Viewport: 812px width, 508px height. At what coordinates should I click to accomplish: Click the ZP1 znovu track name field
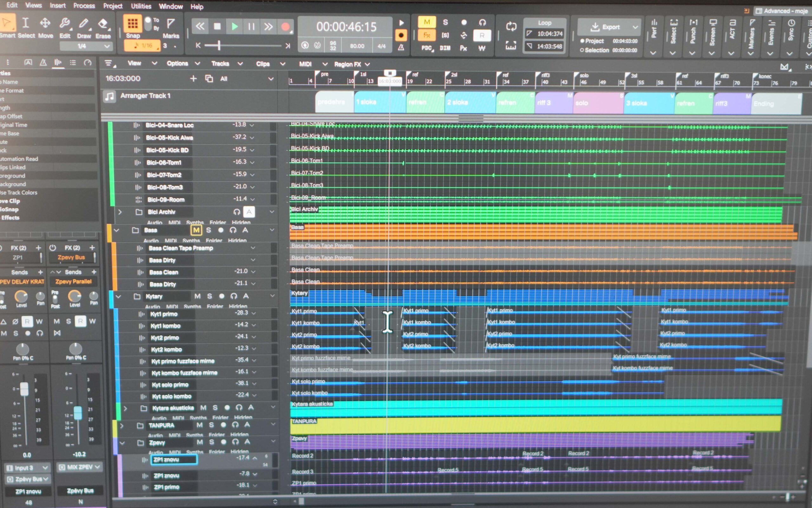point(174,460)
